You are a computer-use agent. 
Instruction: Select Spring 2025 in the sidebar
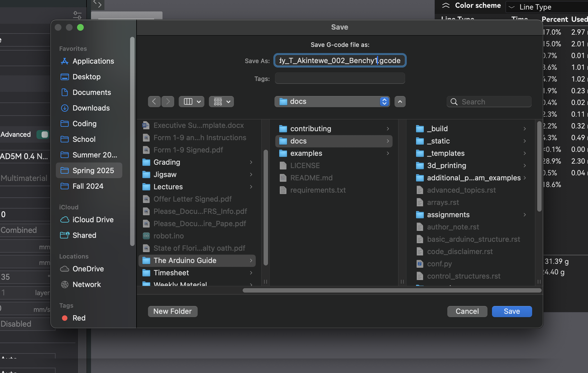[x=89, y=171]
